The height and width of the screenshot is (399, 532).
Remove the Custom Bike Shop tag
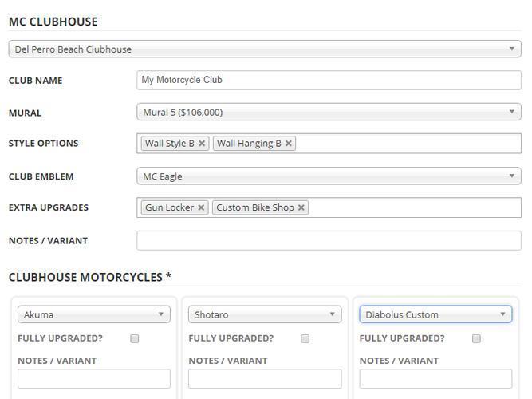pyautogui.click(x=301, y=207)
